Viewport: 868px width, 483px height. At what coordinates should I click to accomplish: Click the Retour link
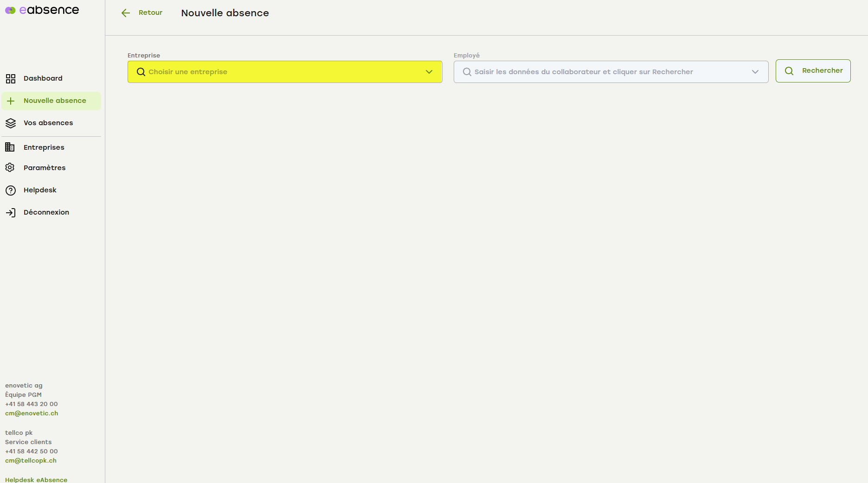point(150,13)
